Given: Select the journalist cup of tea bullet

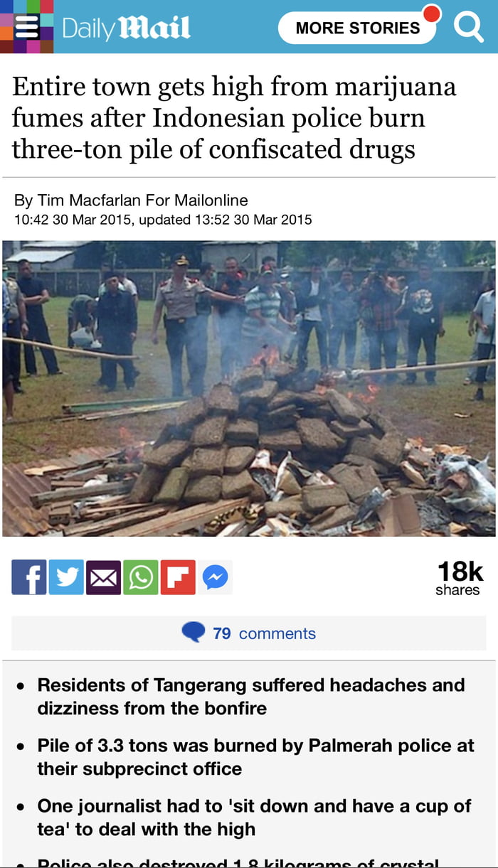Looking at the screenshot, I should [254, 818].
